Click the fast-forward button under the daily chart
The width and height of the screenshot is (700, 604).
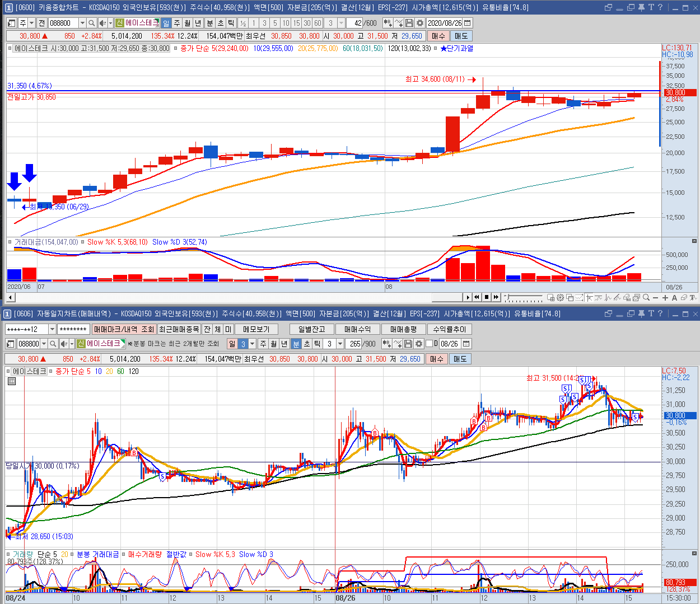click(x=496, y=297)
